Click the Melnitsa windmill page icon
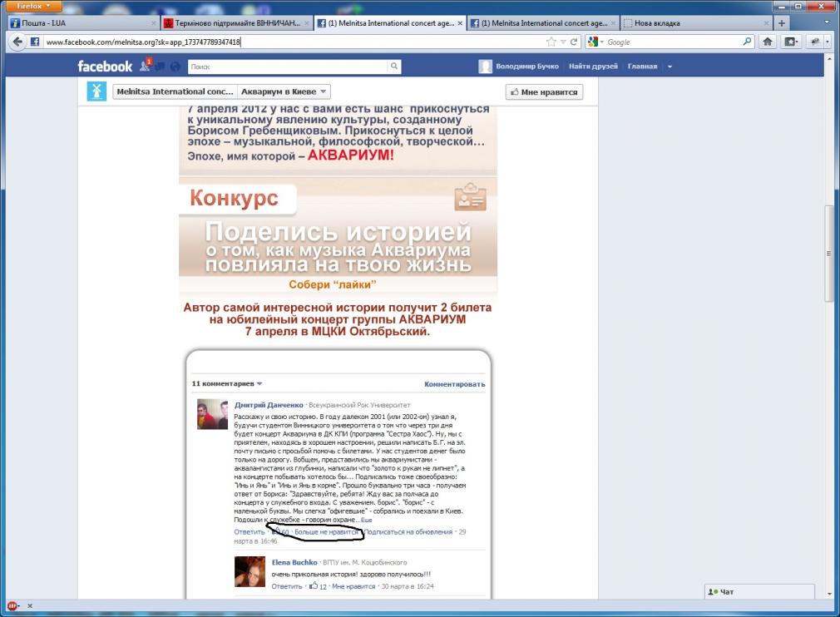This screenshot has height=617, width=840. pos(96,91)
